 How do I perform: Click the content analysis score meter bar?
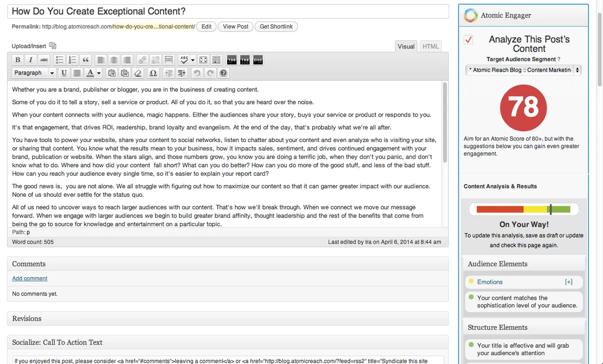pyautogui.click(x=524, y=209)
